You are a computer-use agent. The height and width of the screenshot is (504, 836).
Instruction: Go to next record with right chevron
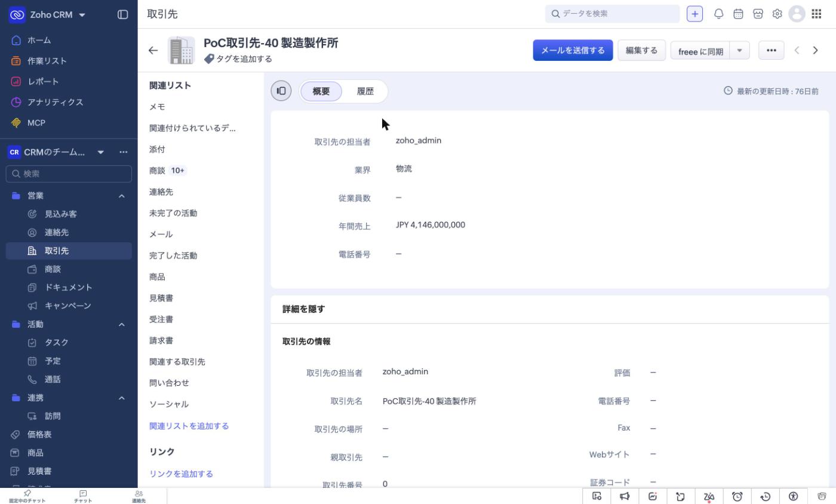pos(815,51)
